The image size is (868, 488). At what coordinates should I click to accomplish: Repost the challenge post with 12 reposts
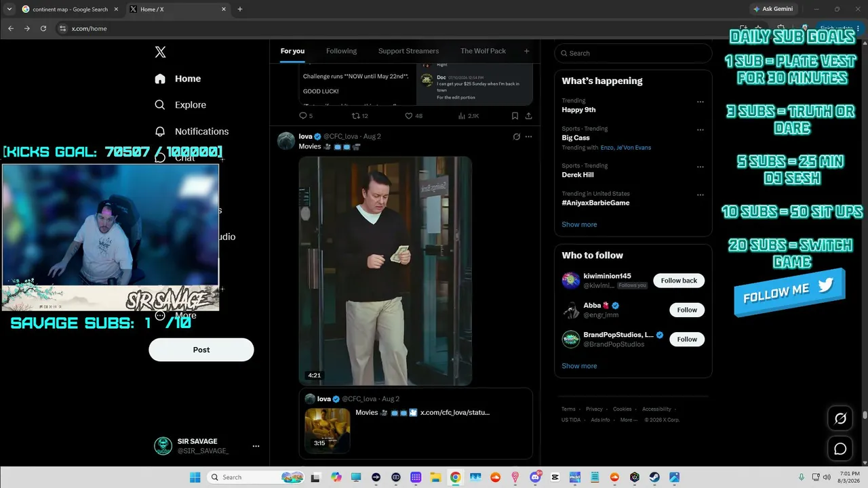pyautogui.click(x=359, y=116)
